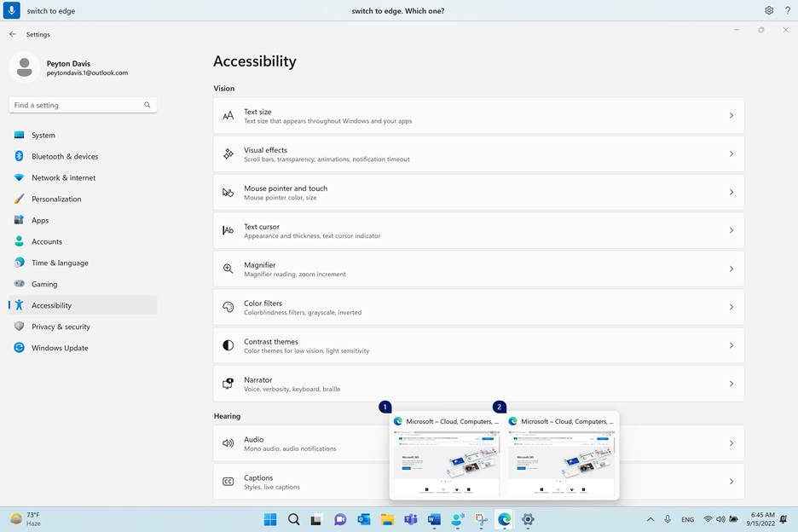Open Personalization from the Settings sidebar
The width and height of the screenshot is (798, 532).
pyautogui.click(x=57, y=199)
